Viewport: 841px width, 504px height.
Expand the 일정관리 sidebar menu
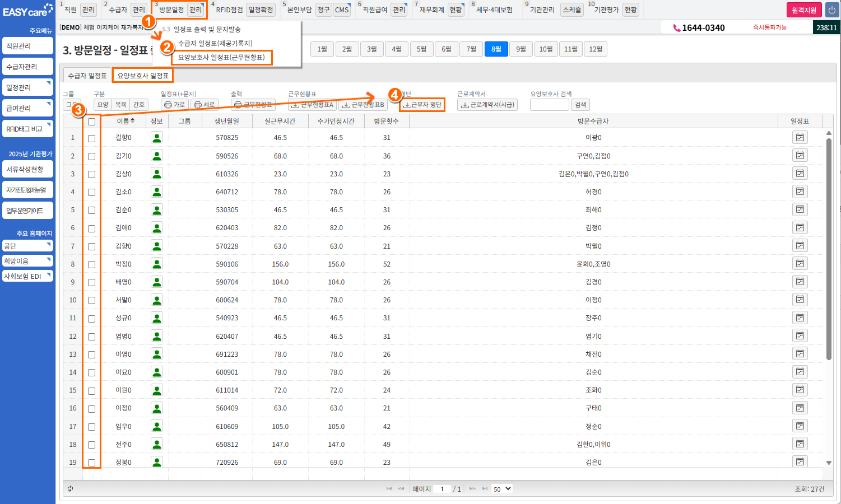point(27,87)
